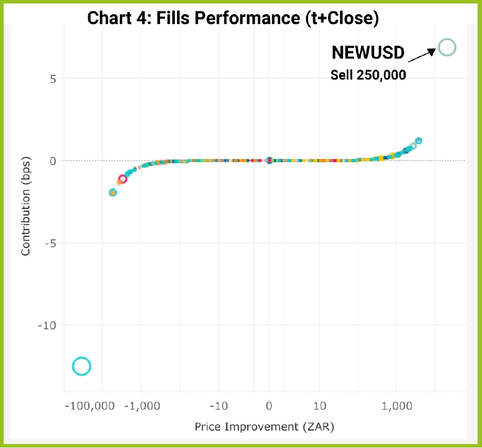Click the 10 tick label on x-axis
Image resolution: width=482 pixels, height=448 pixels.
[x=320, y=406]
